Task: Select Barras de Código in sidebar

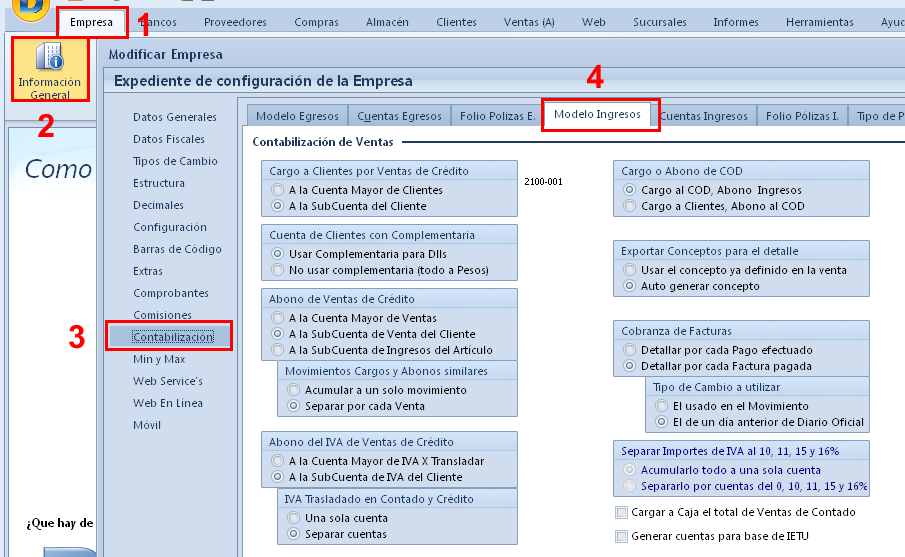Action: tap(177, 248)
